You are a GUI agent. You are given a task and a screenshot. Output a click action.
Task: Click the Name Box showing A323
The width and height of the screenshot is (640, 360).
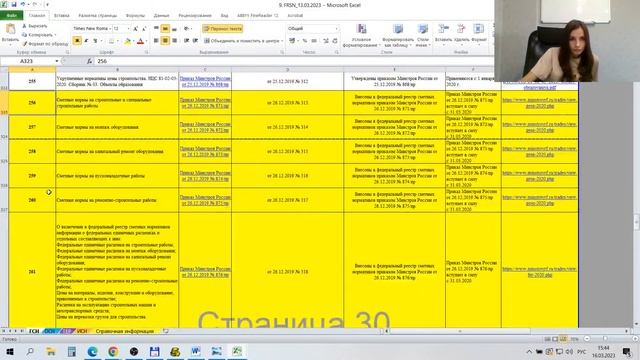tap(27, 61)
